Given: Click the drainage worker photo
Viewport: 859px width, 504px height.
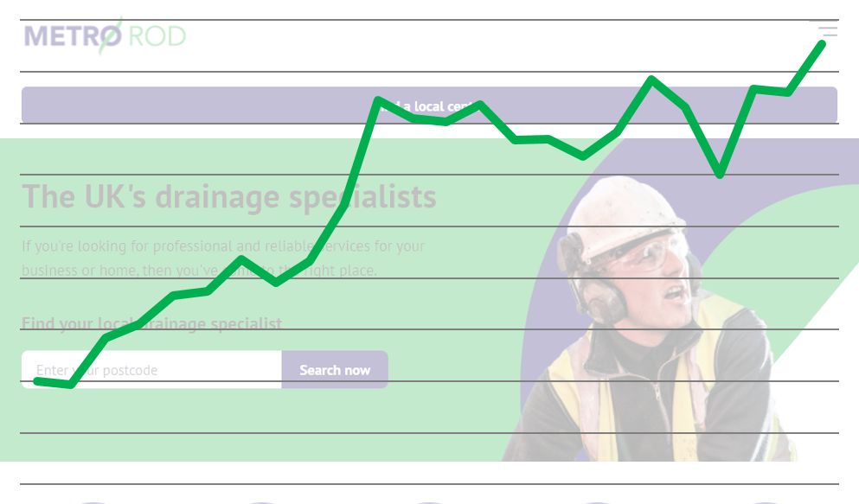Looking at the screenshot, I should (x=649, y=318).
